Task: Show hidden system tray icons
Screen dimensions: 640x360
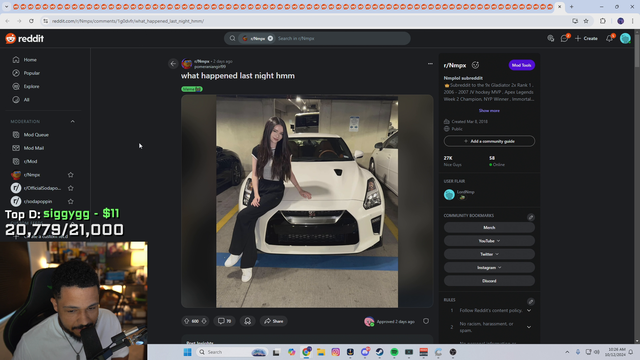Action: pos(567,352)
